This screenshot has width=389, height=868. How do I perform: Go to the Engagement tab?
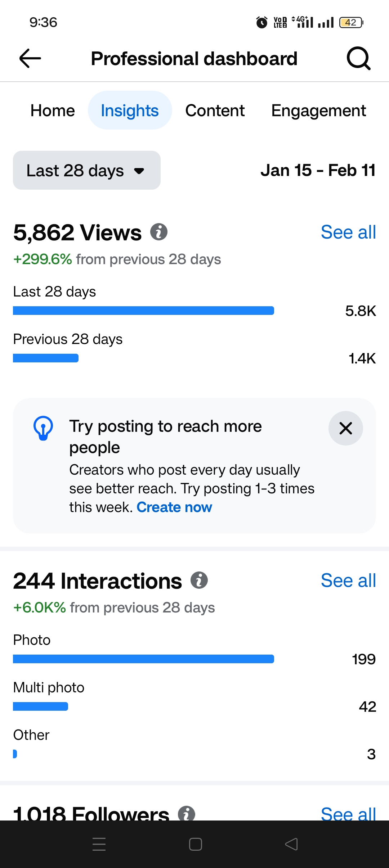[318, 110]
